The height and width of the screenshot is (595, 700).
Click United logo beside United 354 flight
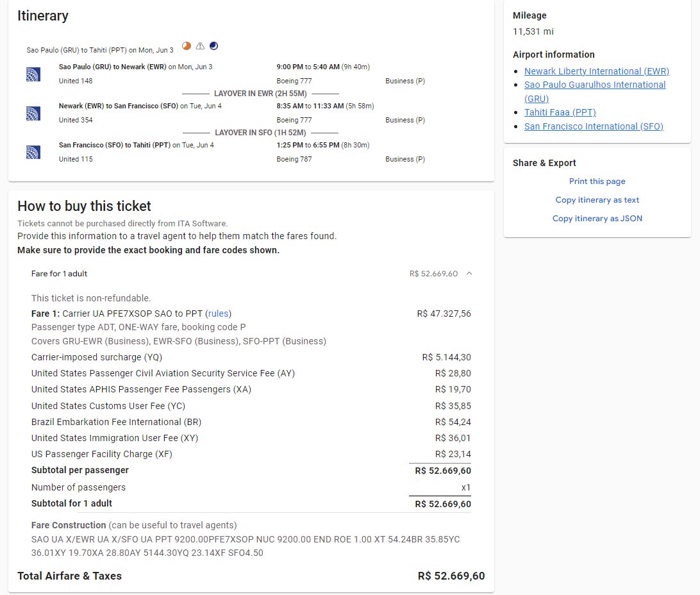(33, 113)
